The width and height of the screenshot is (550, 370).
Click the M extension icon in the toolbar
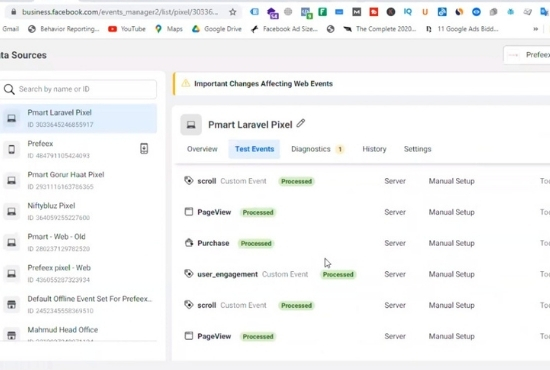(x=357, y=12)
